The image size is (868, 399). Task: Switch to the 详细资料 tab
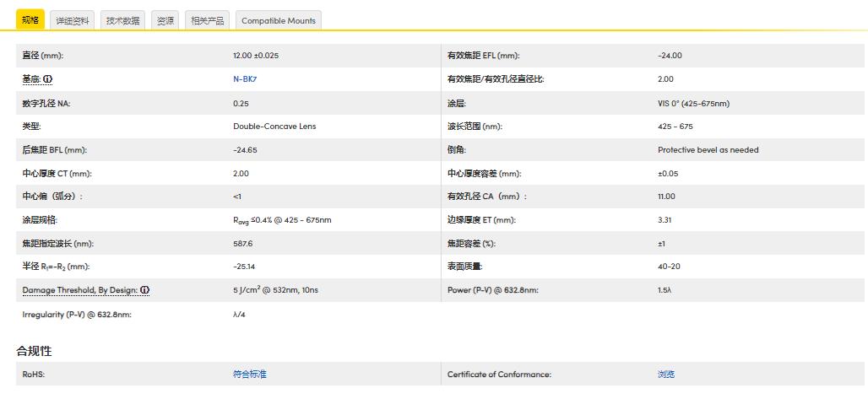pyautogui.click(x=73, y=20)
